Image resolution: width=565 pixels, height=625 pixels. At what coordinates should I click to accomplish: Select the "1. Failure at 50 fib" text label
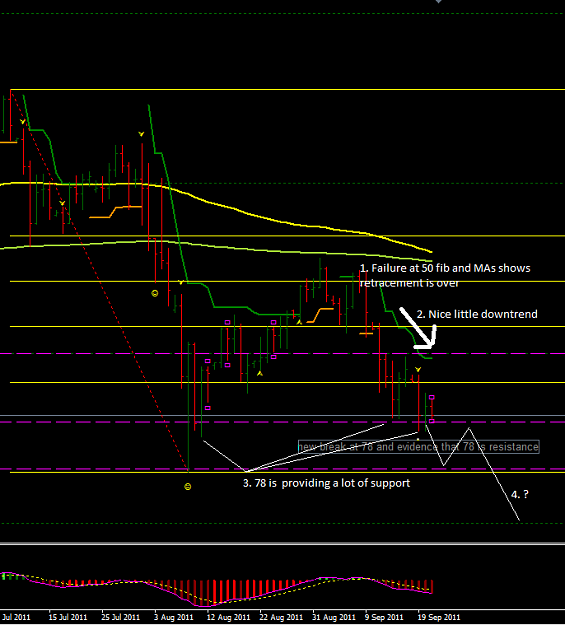pos(445,275)
